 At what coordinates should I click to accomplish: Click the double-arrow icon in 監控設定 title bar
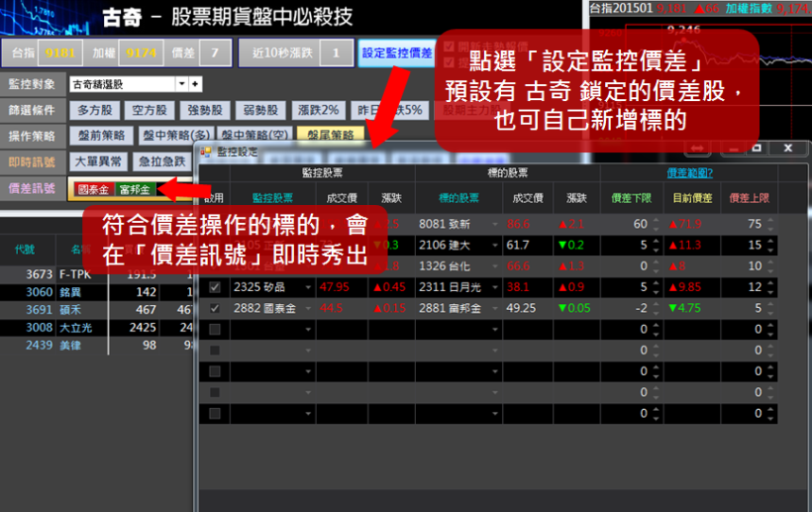(x=697, y=149)
